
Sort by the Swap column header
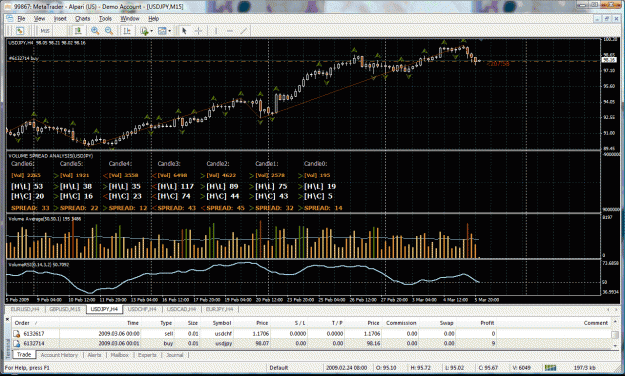[x=437, y=323]
